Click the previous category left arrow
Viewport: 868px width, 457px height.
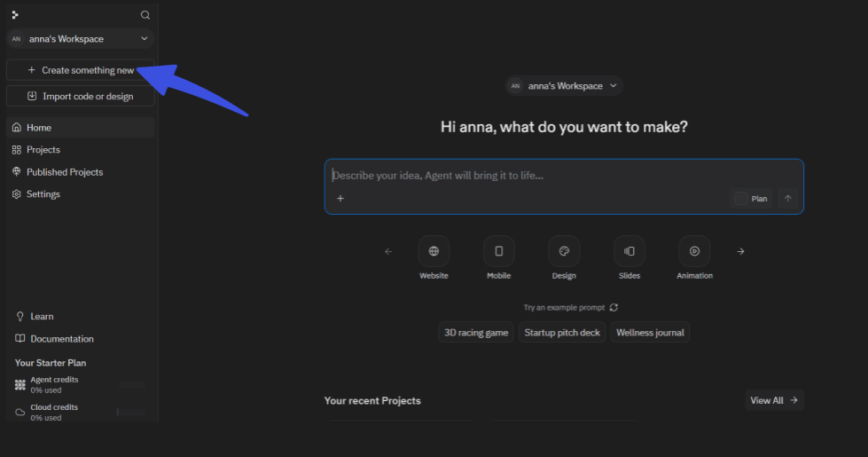tap(388, 251)
